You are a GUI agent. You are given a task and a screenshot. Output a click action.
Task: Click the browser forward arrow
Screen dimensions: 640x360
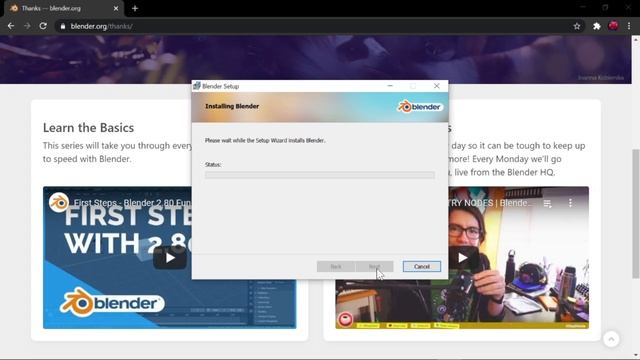point(27,26)
